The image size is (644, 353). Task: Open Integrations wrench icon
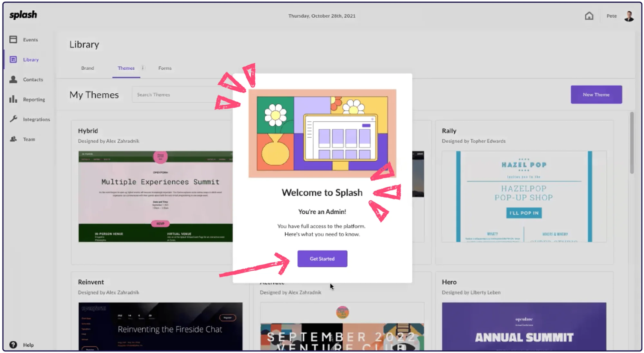pyautogui.click(x=13, y=119)
